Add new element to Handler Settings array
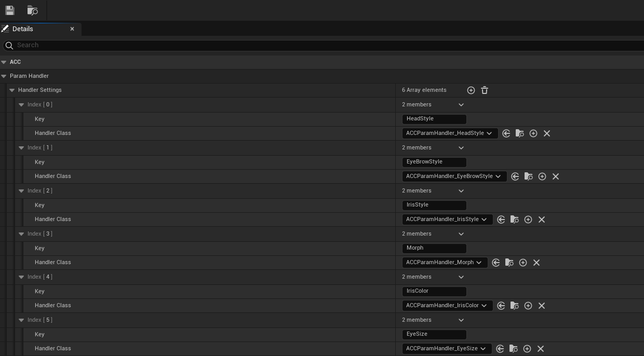Image resolution: width=644 pixels, height=356 pixels. 471,90
